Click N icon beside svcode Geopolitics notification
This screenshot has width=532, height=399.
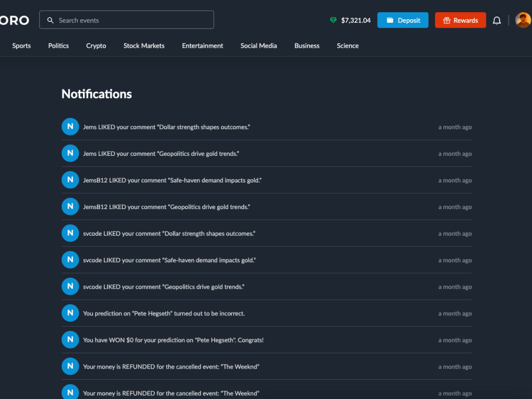click(x=70, y=286)
